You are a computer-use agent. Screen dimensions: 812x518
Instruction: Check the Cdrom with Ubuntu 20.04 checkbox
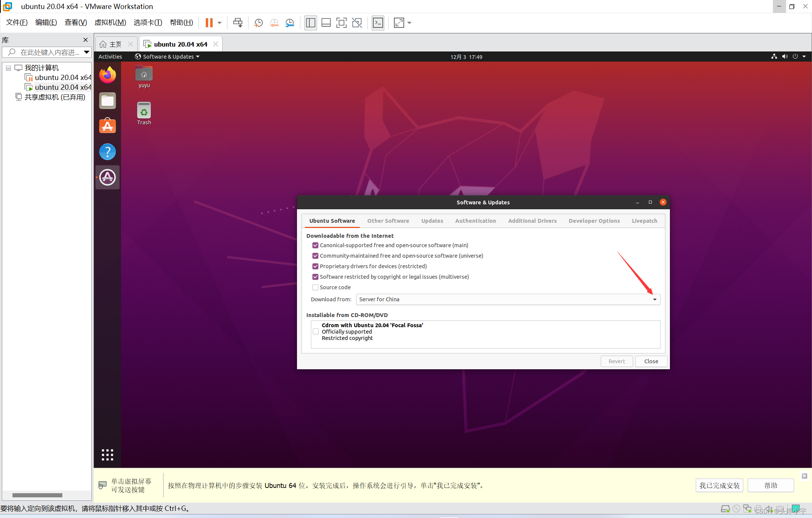tap(316, 332)
